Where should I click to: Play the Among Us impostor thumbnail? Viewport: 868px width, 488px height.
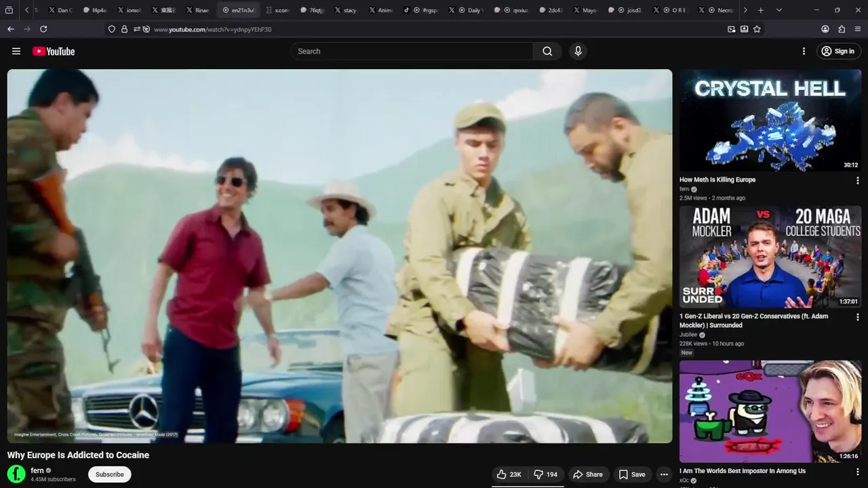pyautogui.click(x=770, y=411)
